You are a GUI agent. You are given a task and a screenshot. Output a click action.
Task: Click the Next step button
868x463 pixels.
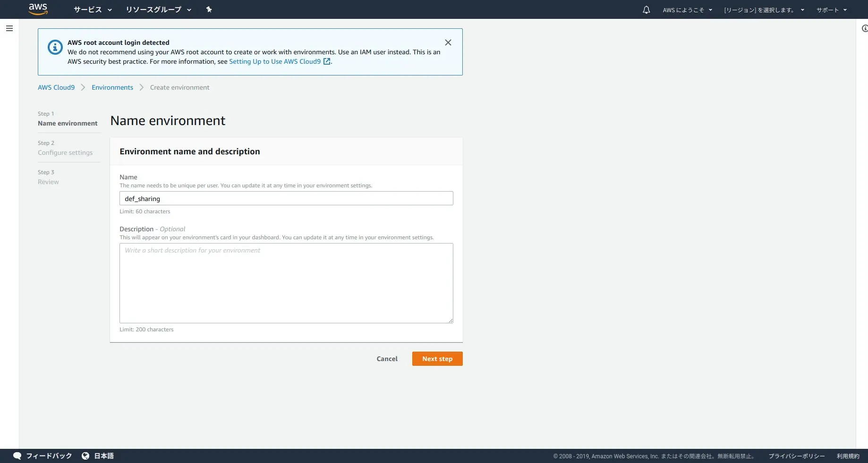tap(437, 359)
